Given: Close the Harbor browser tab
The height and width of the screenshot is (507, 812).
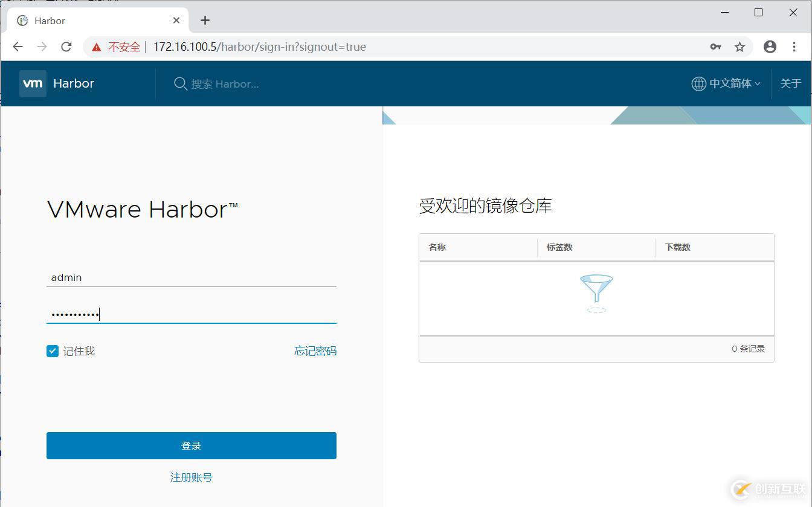Looking at the screenshot, I should coord(176,21).
